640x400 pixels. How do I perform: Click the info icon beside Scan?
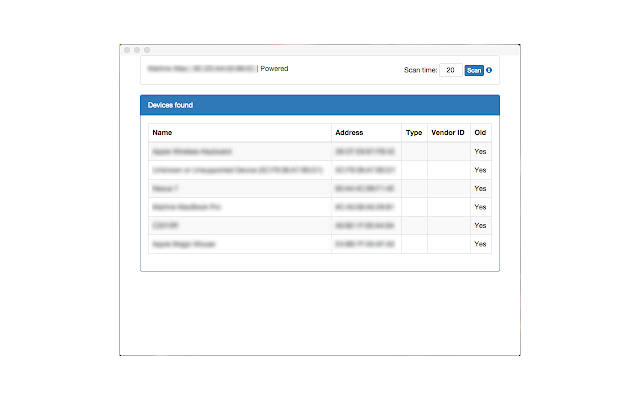click(489, 70)
